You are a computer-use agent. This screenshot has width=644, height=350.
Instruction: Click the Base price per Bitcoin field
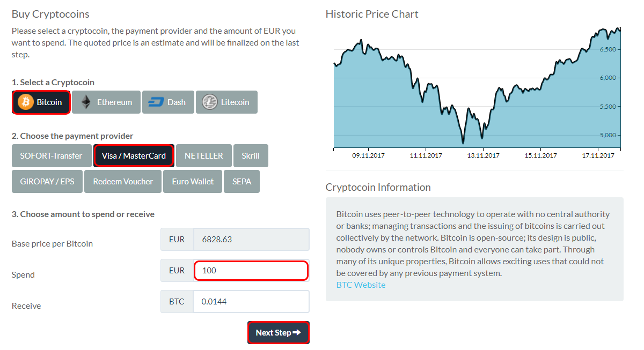[x=251, y=239]
